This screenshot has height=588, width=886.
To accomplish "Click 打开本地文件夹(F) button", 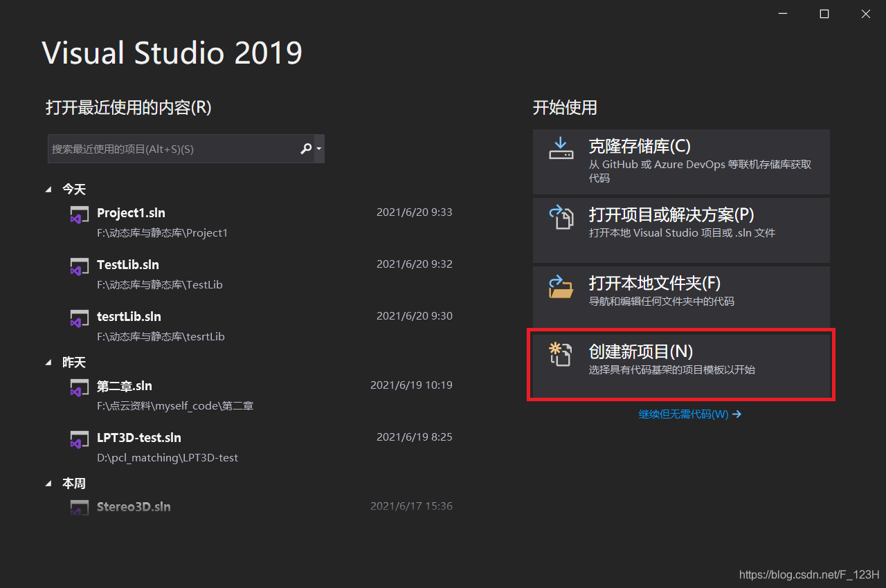I will click(681, 298).
